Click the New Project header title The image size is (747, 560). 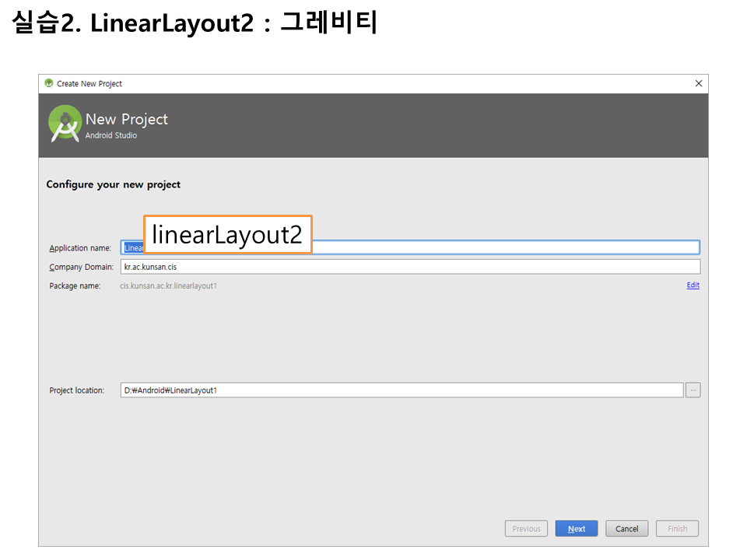click(x=126, y=119)
